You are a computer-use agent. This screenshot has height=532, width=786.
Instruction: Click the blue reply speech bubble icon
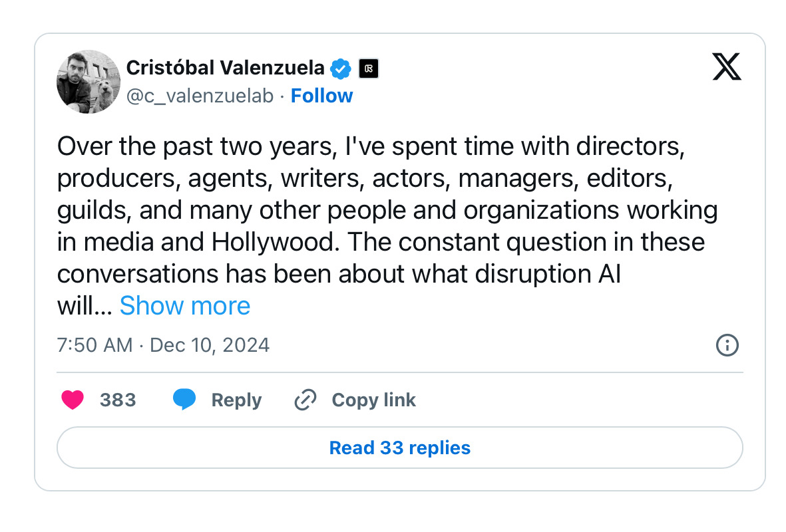(x=184, y=400)
